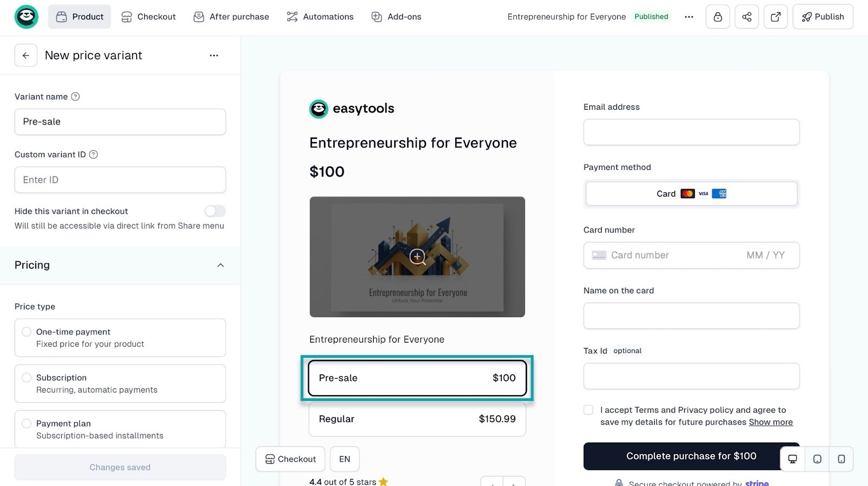Open the share options icon
This screenshot has width=868, height=486.
pos(746,17)
